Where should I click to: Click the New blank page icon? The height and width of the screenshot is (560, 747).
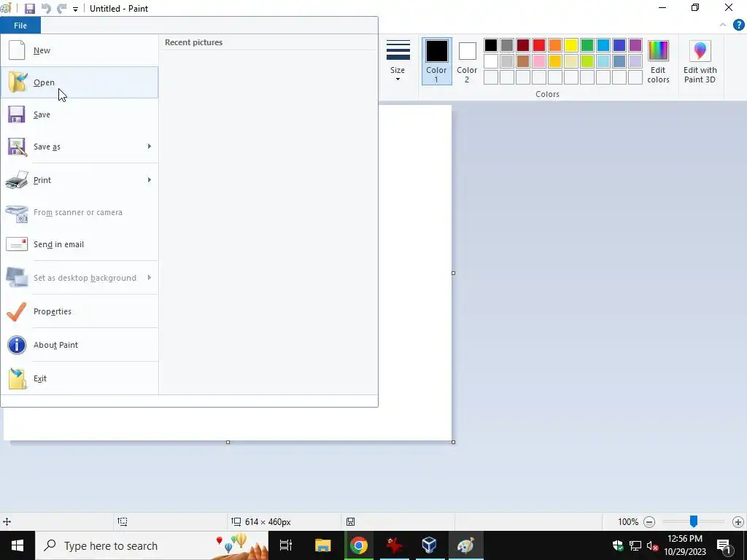tap(17, 50)
